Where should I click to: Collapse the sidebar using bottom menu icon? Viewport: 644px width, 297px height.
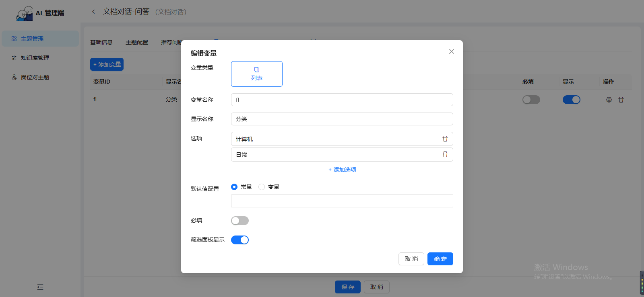[x=40, y=287]
